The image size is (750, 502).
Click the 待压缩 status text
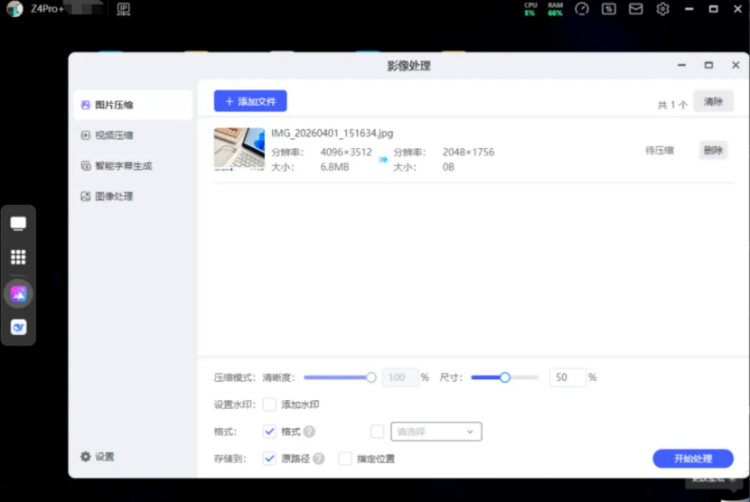click(659, 151)
